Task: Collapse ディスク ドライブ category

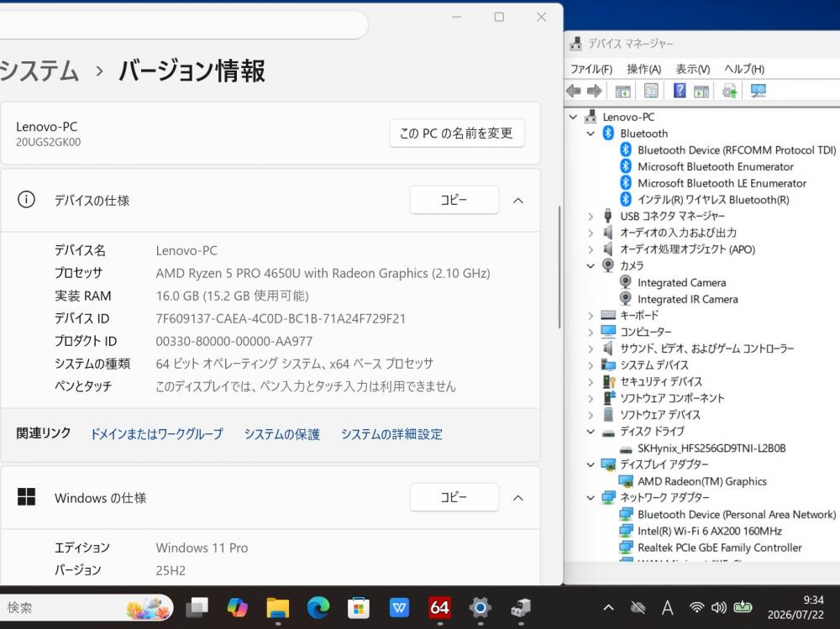Action: [591, 432]
